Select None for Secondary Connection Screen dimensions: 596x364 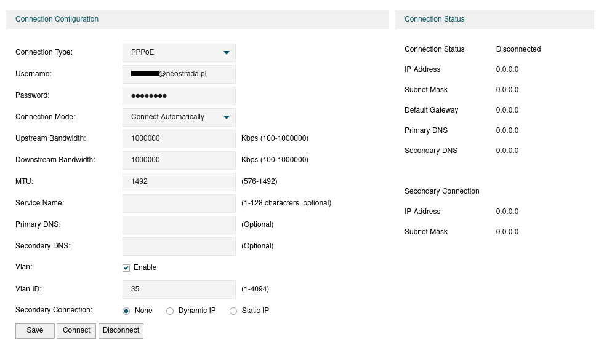[x=126, y=311]
